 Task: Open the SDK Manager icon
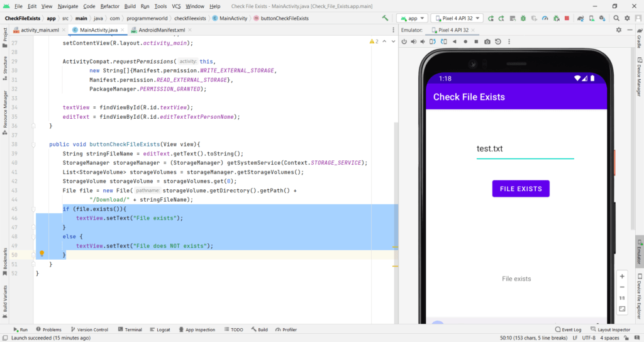602,18
